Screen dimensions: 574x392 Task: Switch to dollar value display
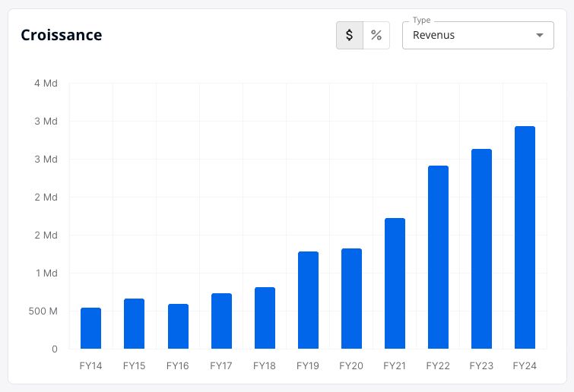tap(350, 35)
